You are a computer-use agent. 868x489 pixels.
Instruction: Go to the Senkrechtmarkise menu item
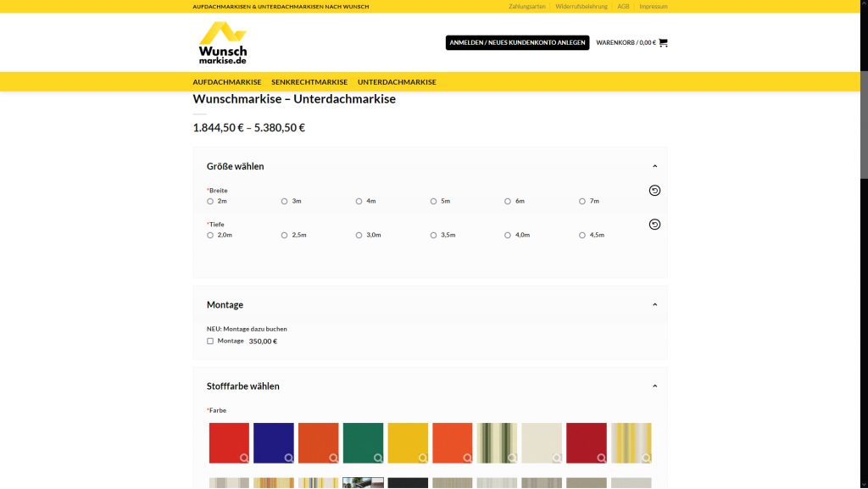(x=309, y=82)
